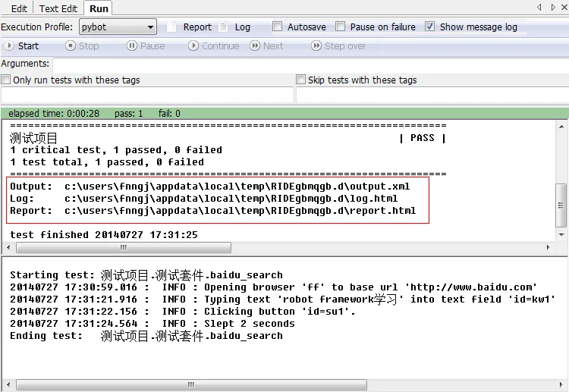Click the 'fail: 0' status text
The image size is (569, 392).
[169, 114]
